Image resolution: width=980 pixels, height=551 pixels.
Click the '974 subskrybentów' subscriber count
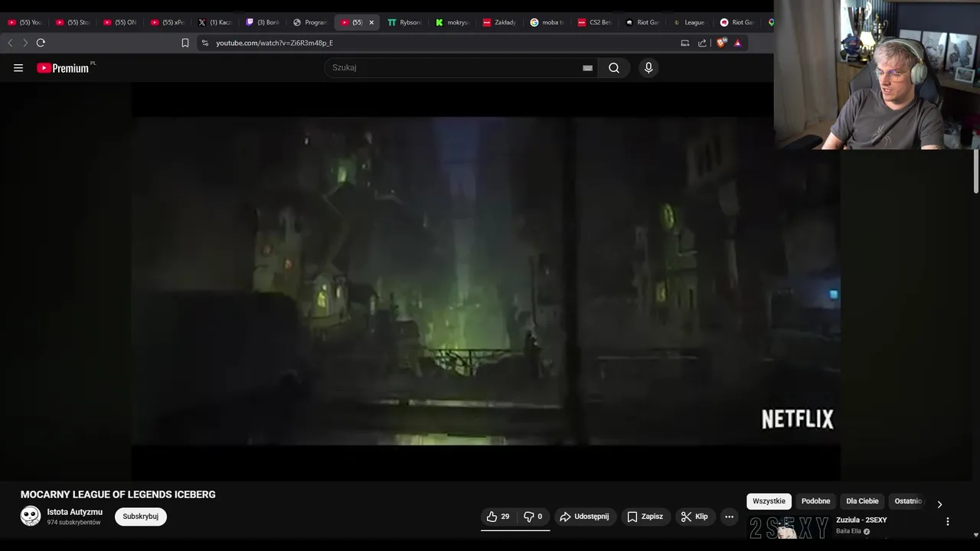point(73,523)
